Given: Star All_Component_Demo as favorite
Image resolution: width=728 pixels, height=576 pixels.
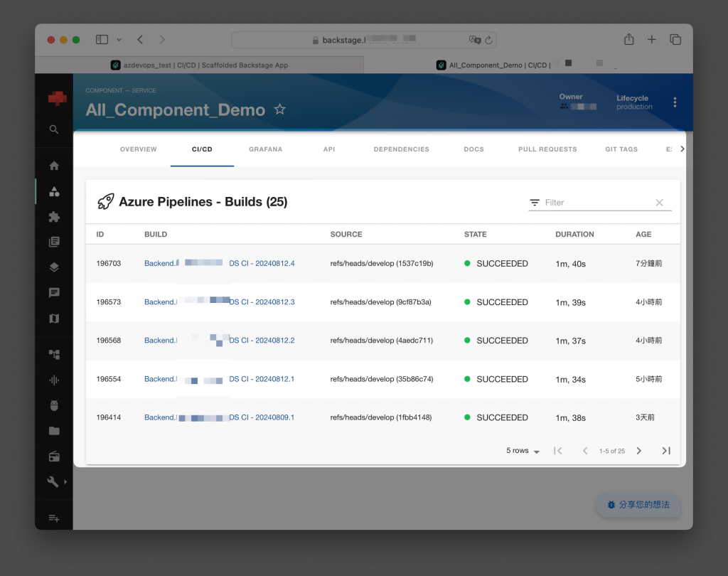Looking at the screenshot, I should [279, 110].
